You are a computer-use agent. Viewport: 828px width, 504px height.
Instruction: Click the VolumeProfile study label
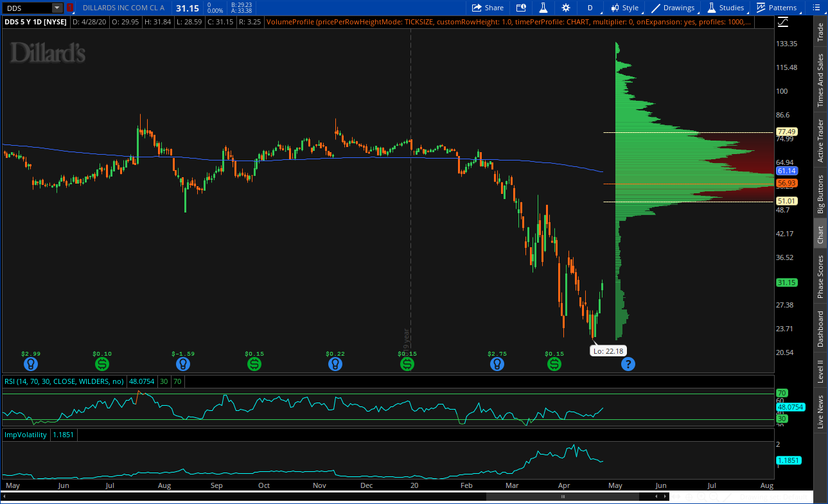pyautogui.click(x=507, y=22)
